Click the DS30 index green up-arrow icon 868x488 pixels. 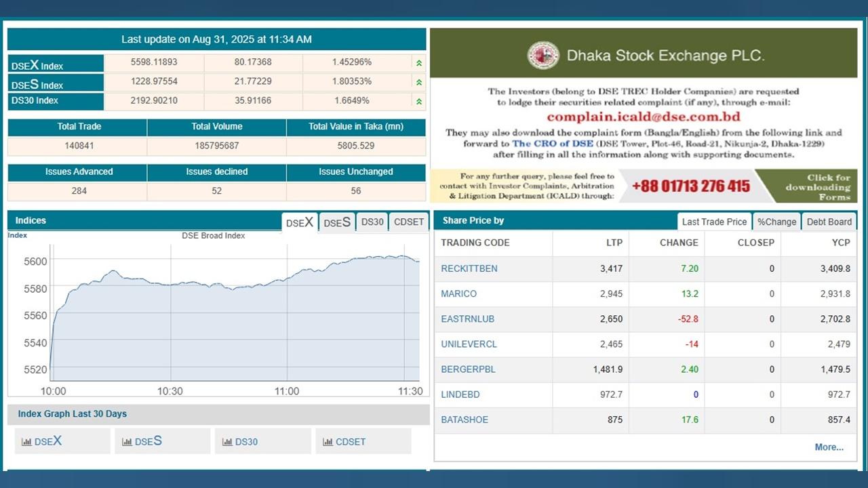pos(419,101)
